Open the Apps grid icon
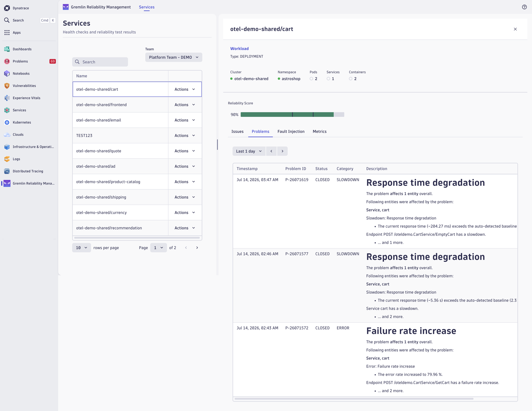The width and height of the screenshot is (532, 411). tap(7, 32)
